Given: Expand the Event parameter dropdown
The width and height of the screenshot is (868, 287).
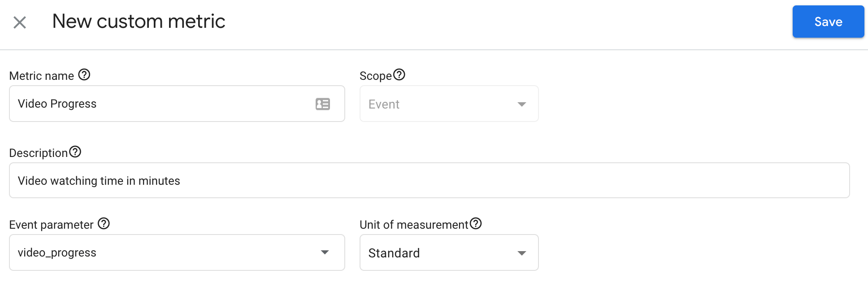Looking at the screenshot, I should [x=177, y=252].
